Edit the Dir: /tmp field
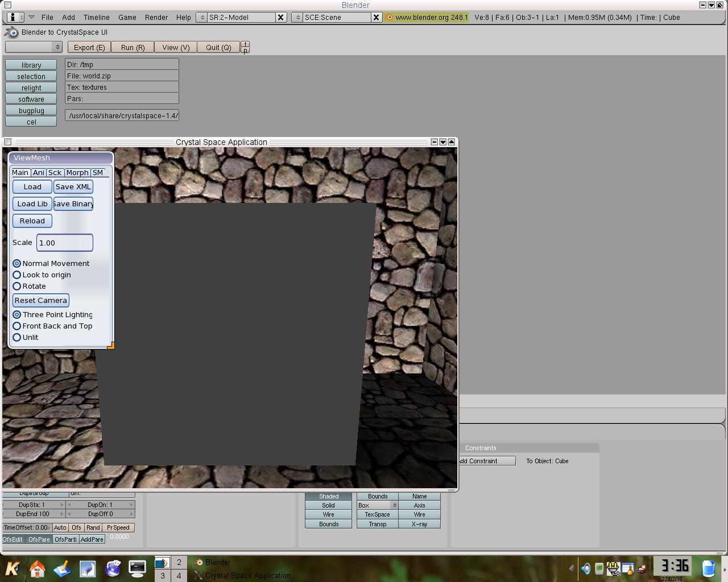Viewport: 728px width, 582px height. [122, 64]
